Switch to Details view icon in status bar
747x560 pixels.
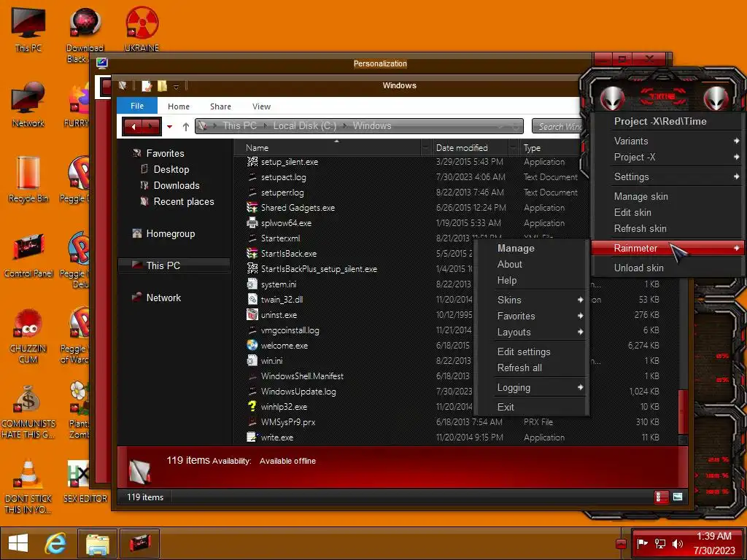click(x=662, y=497)
